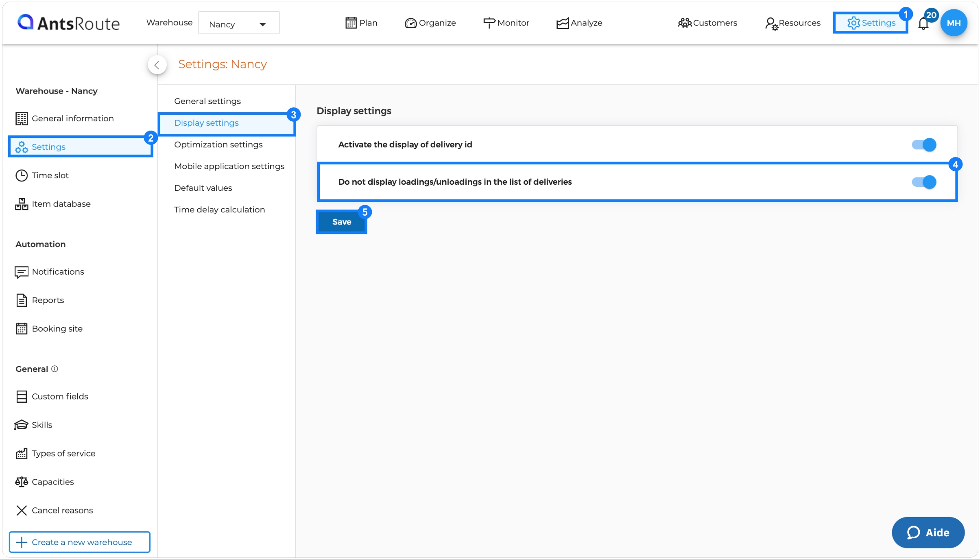980x559 pixels.
Task: Collapse the sidebar with the chevron button
Action: (157, 65)
